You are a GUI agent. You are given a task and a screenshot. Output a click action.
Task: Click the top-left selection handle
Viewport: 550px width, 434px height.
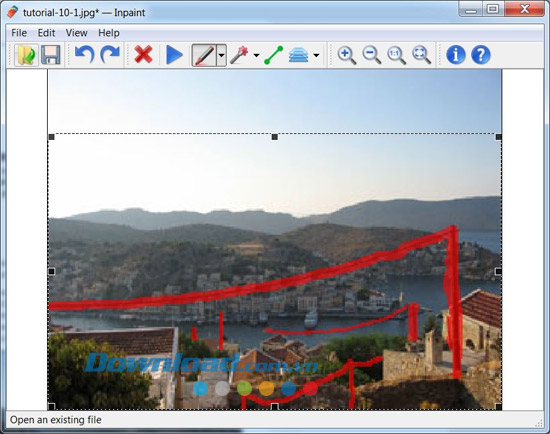point(52,137)
